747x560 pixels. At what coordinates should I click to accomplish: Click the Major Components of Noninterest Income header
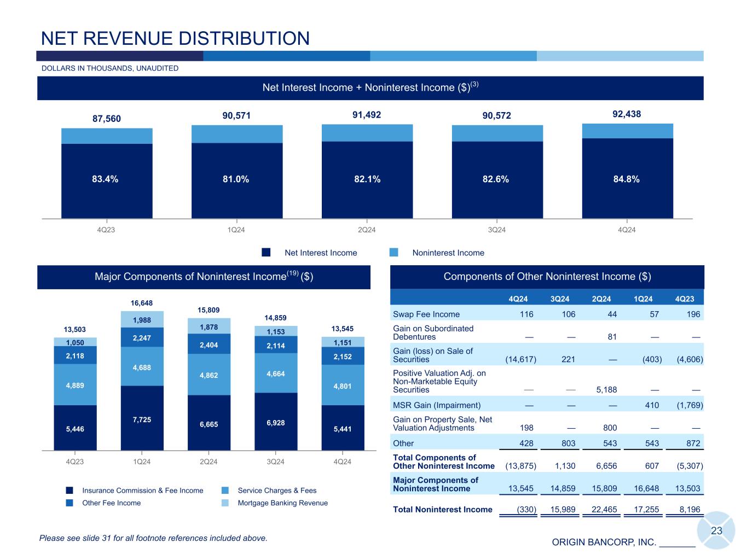coord(204,277)
